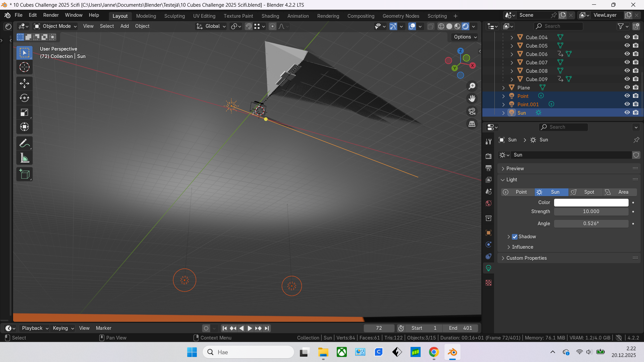Play the animation forward
This screenshot has height=362, width=644.
tap(250, 328)
